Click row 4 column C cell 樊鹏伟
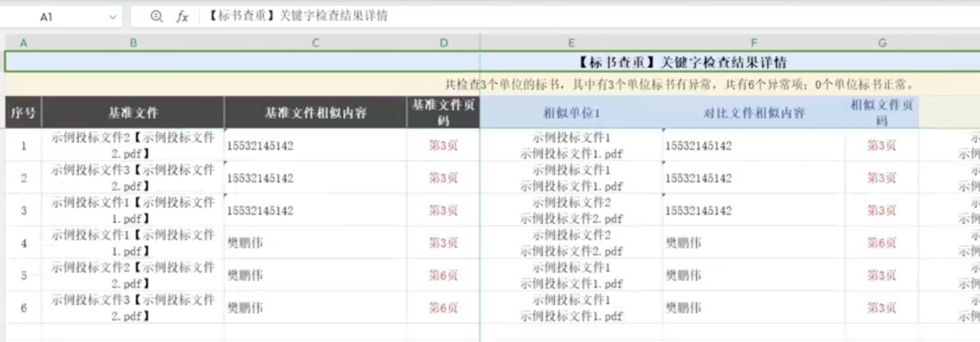The width and height of the screenshot is (980, 342). pyautogui.click(x=315, y=243)
